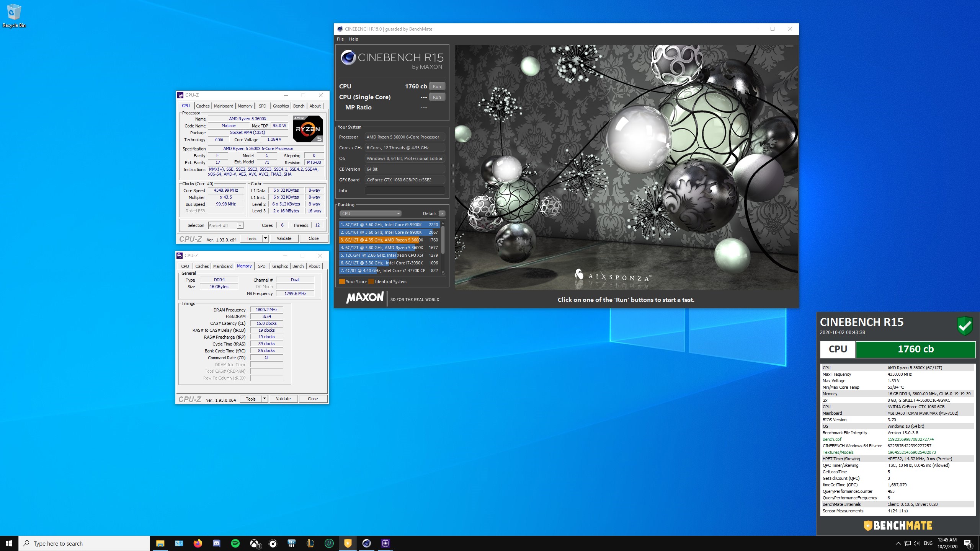Image resolution: width=980 pixels, height=551 pixels.
Task: Open the network status tray icon
Action: pos(907,543)
